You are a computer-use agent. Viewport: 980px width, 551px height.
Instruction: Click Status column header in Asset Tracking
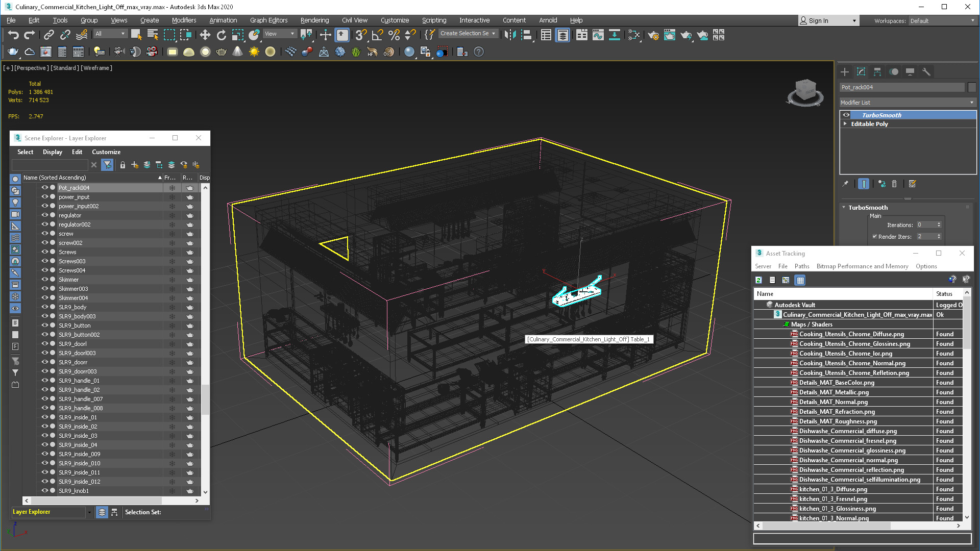pos(947,294)
